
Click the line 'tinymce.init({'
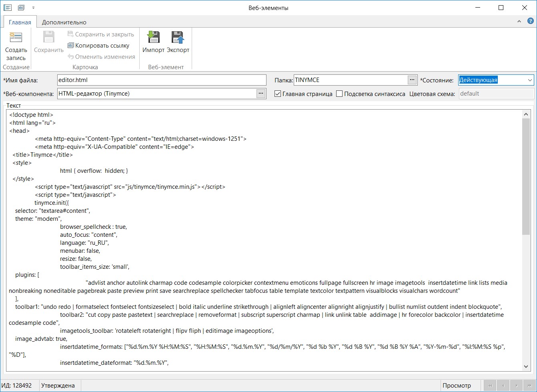pos(52,203)
